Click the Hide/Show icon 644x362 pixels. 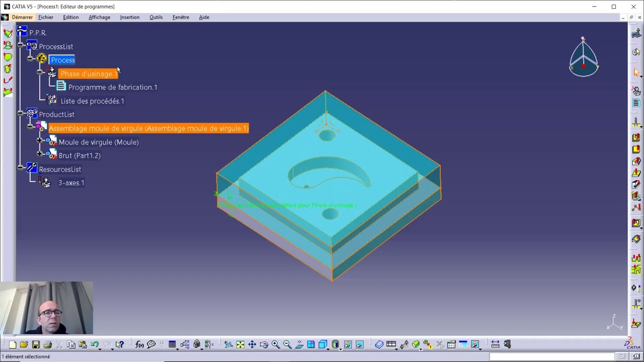(x=348, y=344)
